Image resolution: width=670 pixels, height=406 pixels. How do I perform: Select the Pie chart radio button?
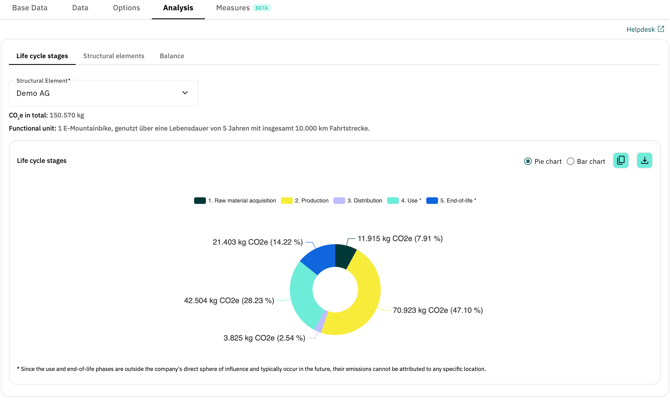[x=528, y=161]
